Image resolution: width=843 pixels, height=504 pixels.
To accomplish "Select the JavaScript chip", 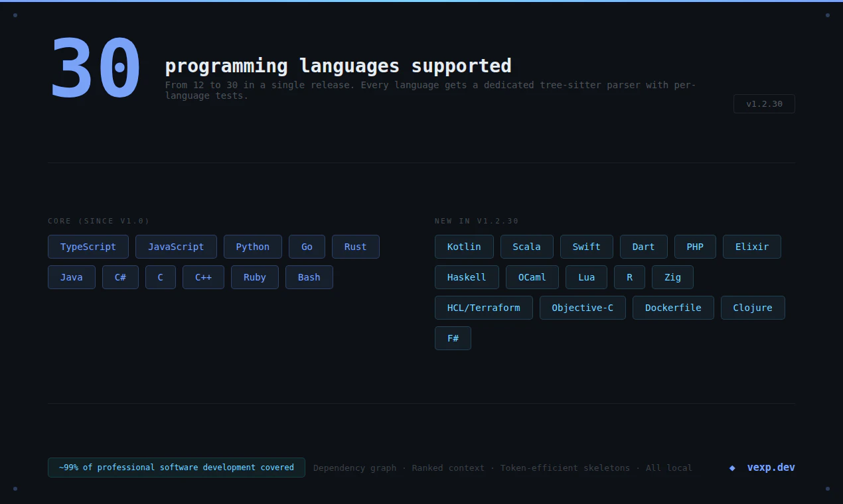I will click(176, 247).
